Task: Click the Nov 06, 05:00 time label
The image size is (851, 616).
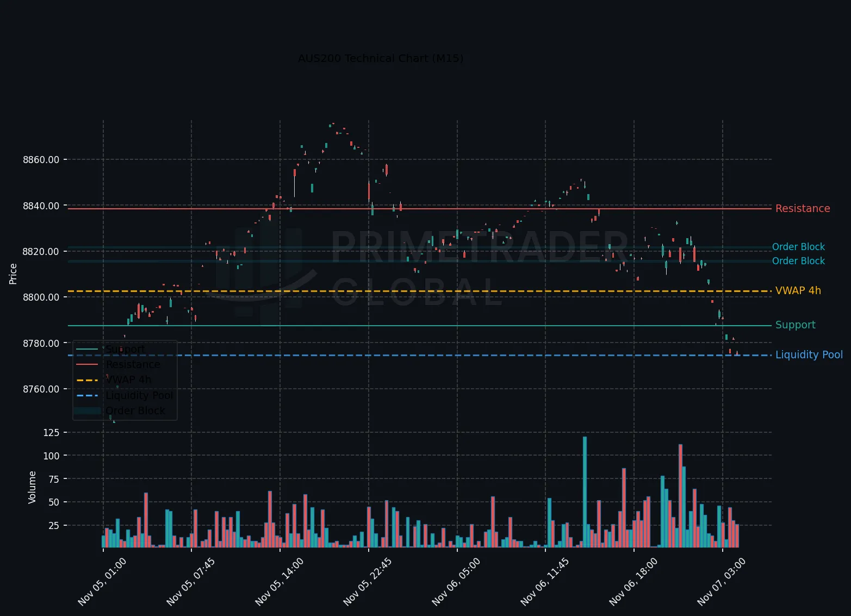Action: (x=456, y=582)
